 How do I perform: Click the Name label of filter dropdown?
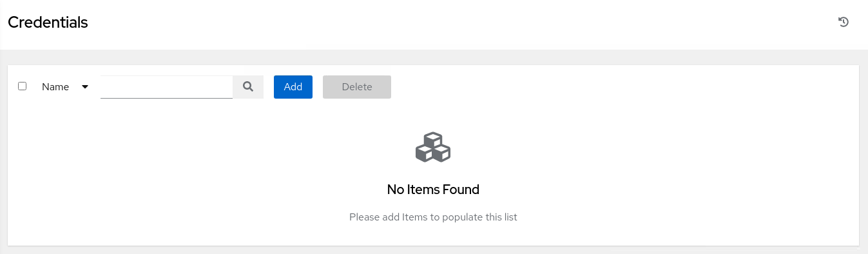tap(55, 87)
